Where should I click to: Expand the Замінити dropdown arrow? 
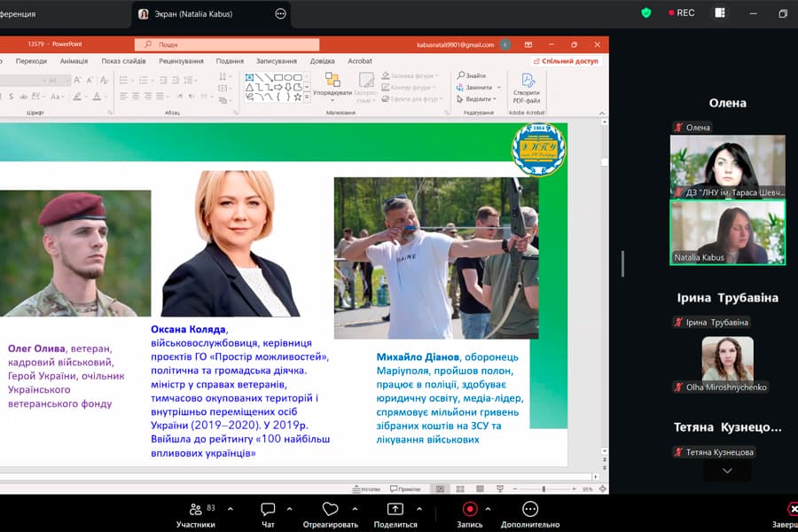tap(499, 88)
